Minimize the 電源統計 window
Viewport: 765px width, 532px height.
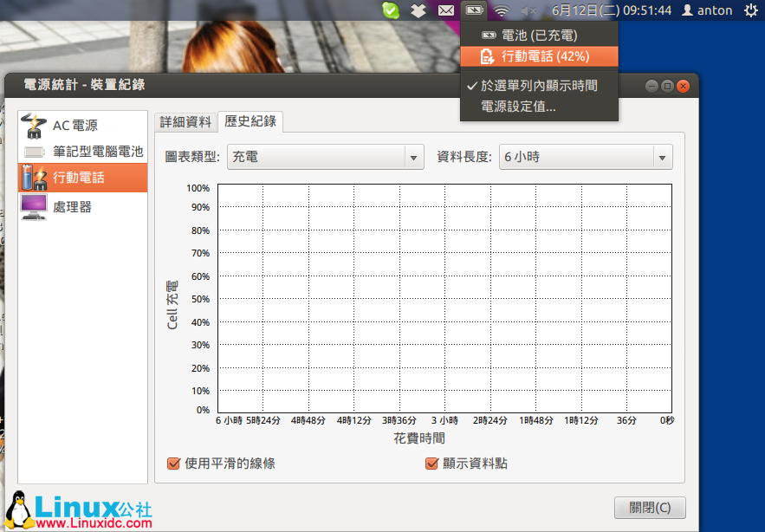652,87
